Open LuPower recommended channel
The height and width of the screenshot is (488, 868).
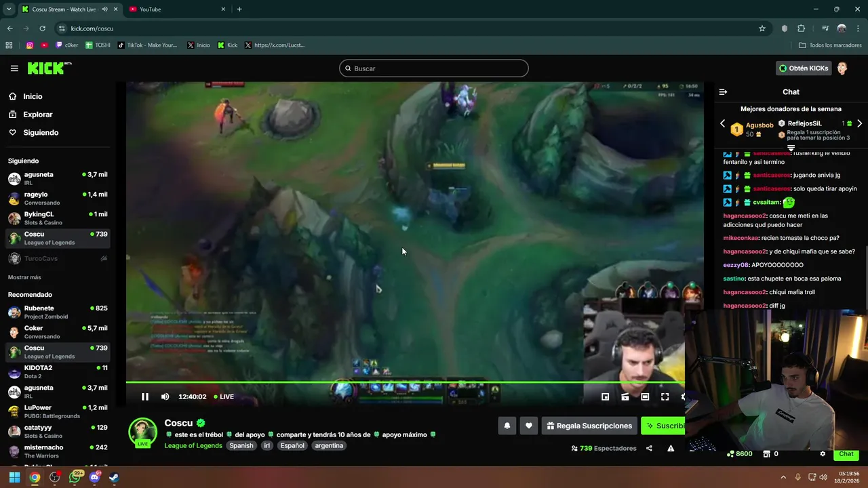click(58, 412)
